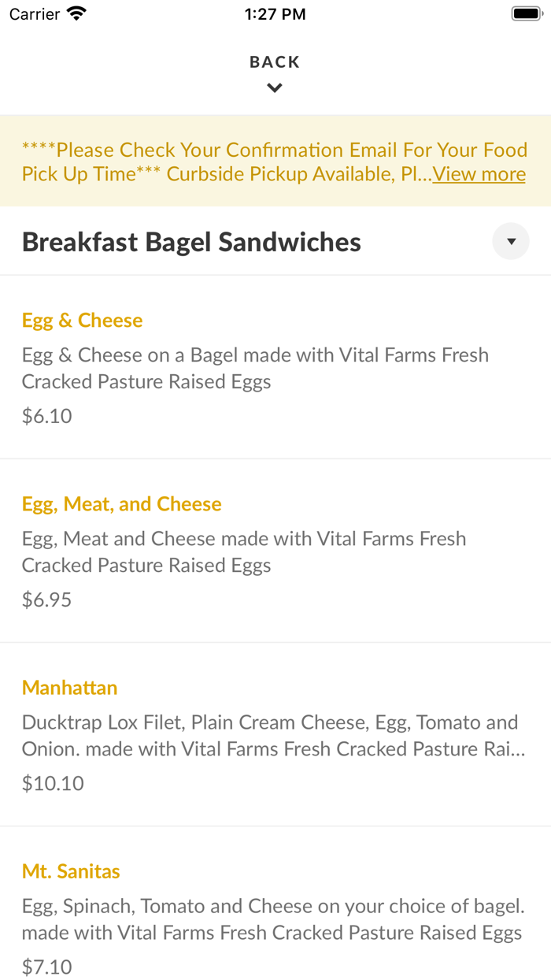Tap the 1:27 PM clock
Image resolution: width=551 pixels, height=980 pixels.
[274, 13]
